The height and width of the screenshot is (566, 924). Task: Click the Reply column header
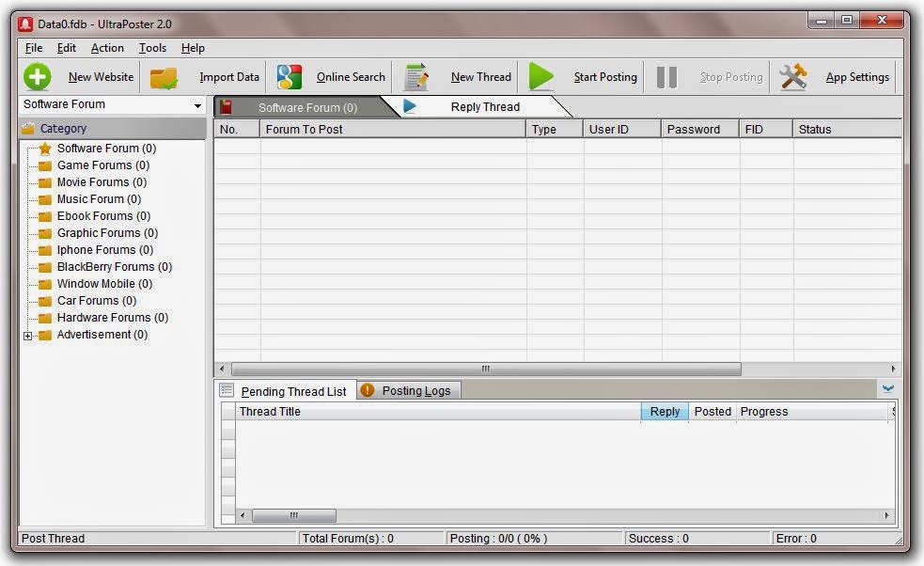pyautogui.click(x=665, y=412)
